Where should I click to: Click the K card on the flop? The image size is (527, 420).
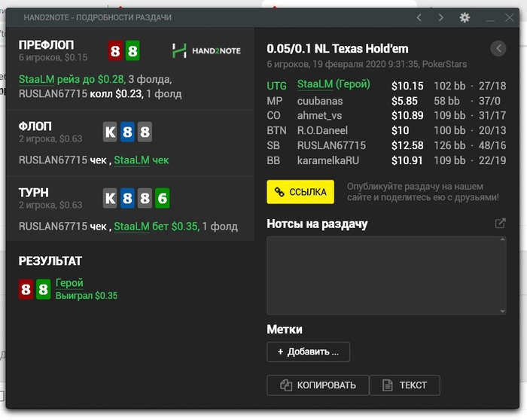click(110, 132)
